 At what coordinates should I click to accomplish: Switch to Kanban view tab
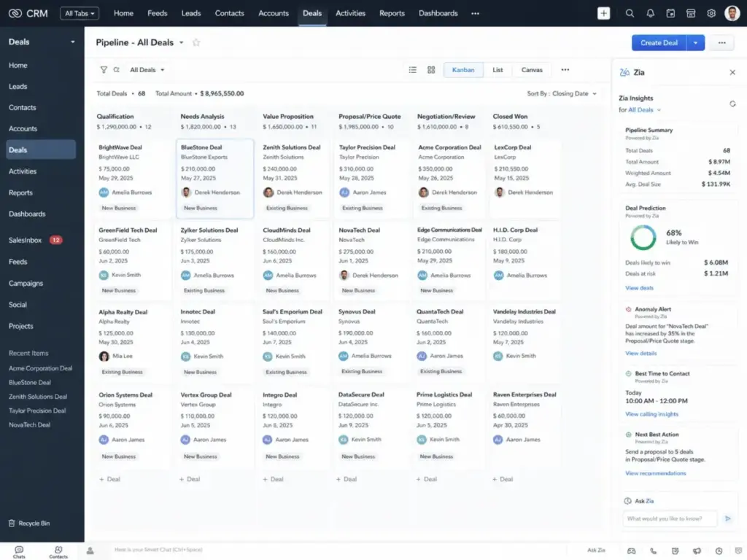pos(463,70)
